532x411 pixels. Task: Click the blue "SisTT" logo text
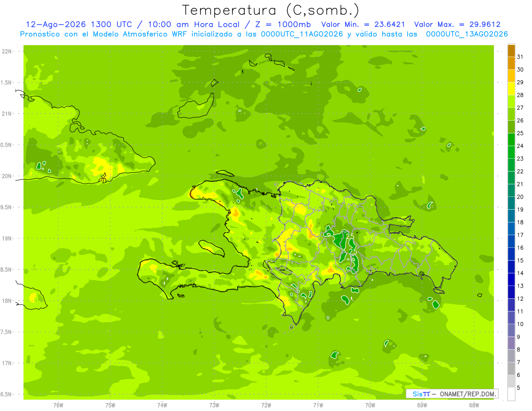(x=421, y=394)
